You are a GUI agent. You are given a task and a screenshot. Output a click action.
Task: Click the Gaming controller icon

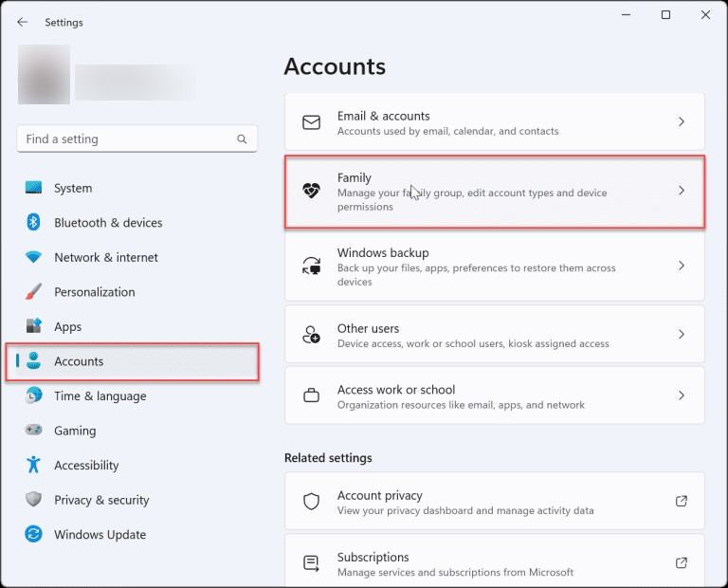click(33, 430)
